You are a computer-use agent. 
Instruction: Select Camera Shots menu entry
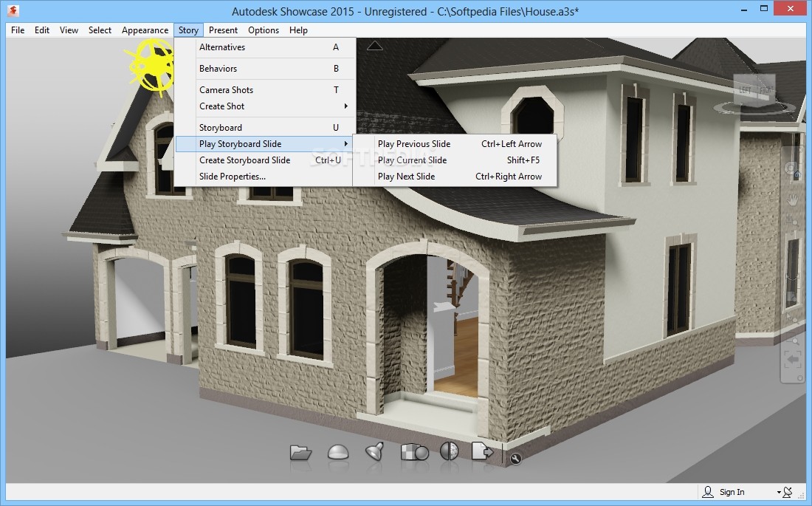tap(265, 89)
